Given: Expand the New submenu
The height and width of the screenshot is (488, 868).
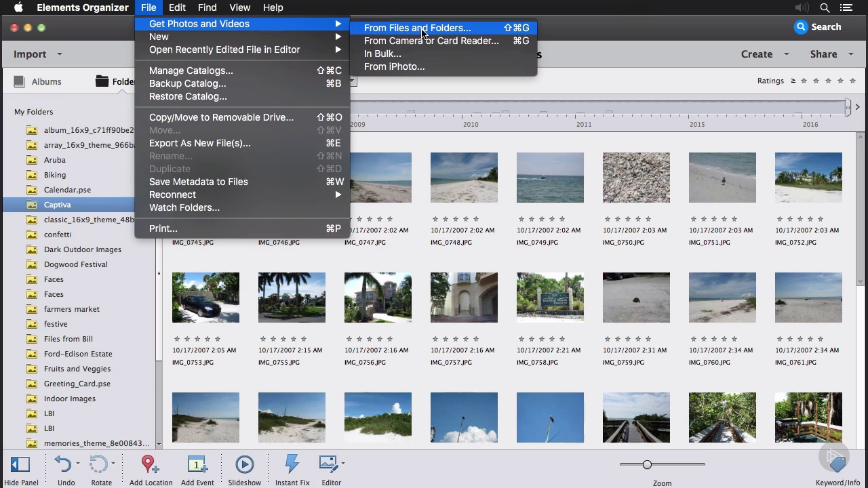Looking at the screenshot, I should point(242,37).
